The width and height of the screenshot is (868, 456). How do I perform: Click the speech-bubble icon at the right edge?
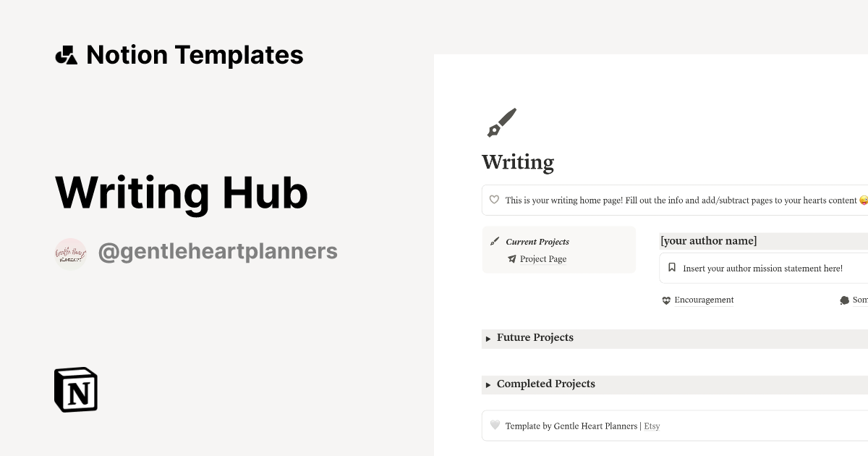pyautogui.click(x=843, y=299)
